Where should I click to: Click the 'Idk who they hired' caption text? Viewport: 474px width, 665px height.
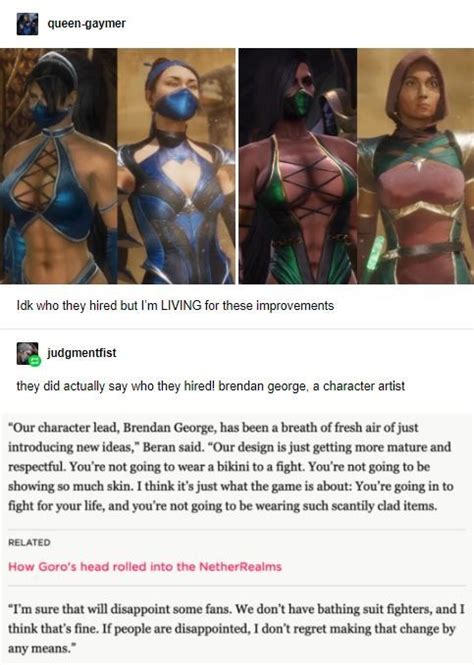pyautogui.click(x=175, y=305)
